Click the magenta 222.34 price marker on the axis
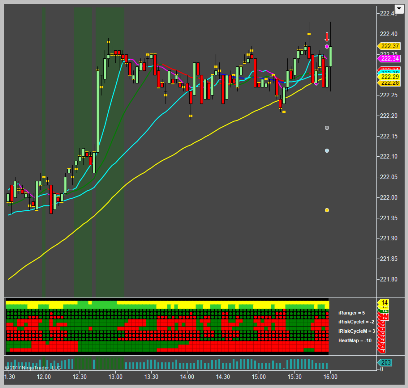The height and width of the screenshot is (388, 408). 389,59
